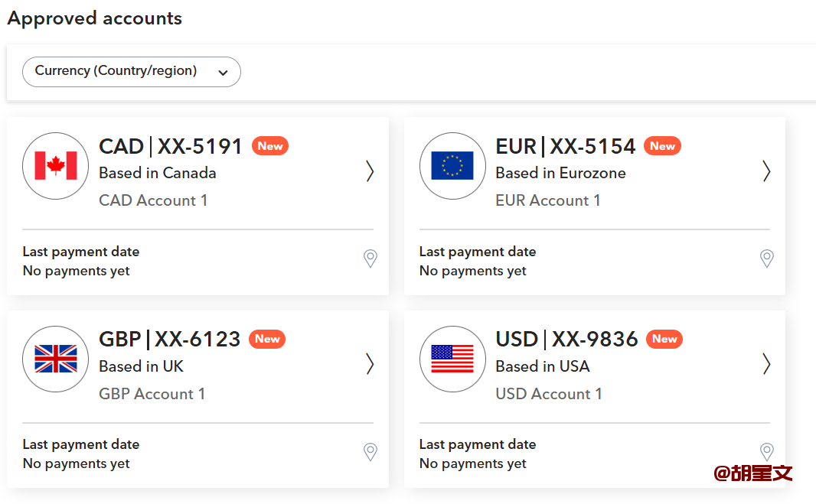This screenshot has height=504, width=816.
Task: Click the New badge on CAD account
Action: [x=270, y=146]
